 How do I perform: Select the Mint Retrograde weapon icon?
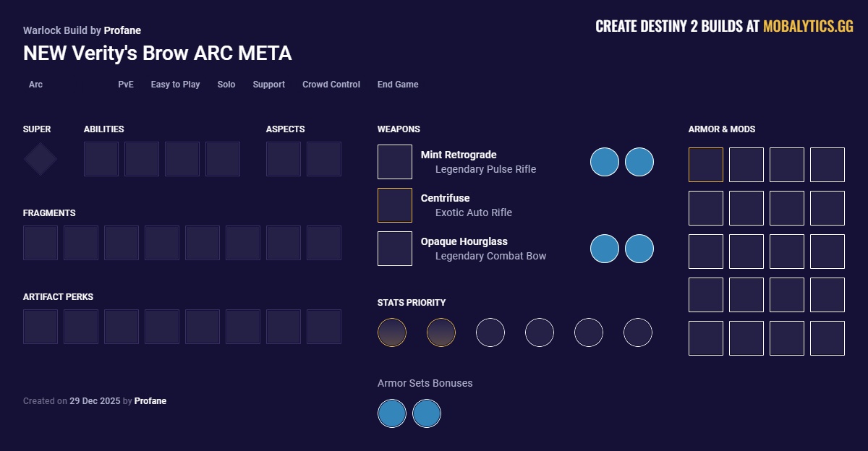(x=395, y=162)
